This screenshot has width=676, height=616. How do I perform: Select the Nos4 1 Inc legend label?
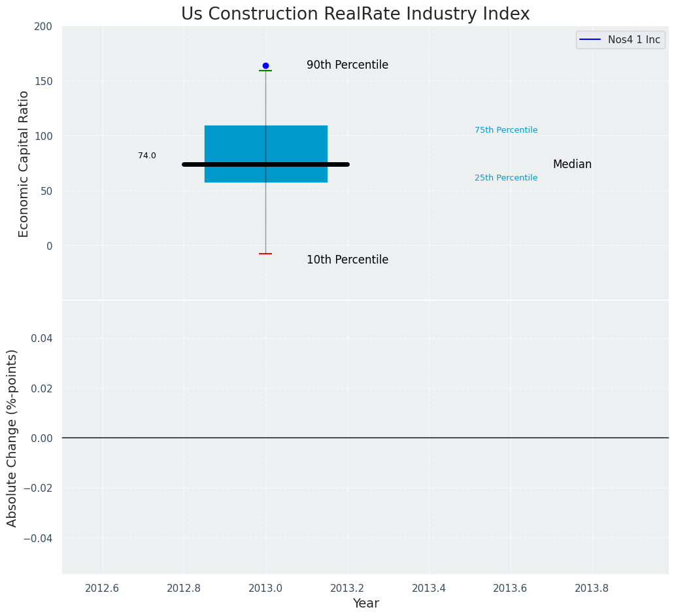634,40
